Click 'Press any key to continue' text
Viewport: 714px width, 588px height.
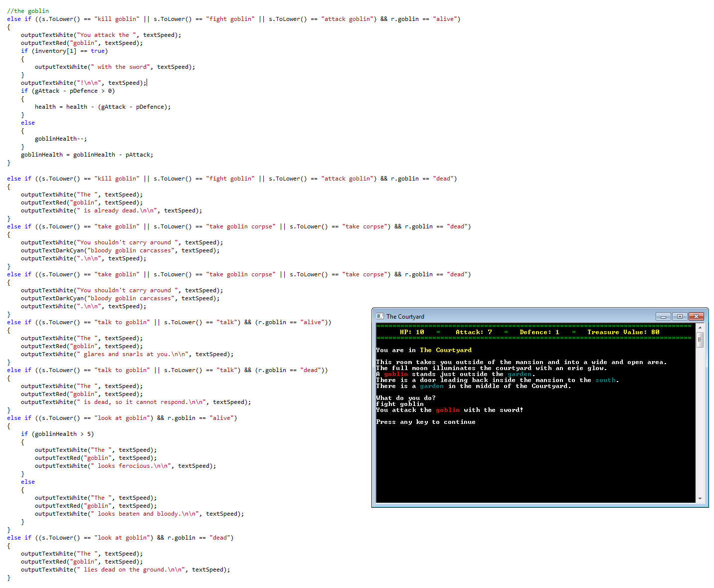[425, 422]
